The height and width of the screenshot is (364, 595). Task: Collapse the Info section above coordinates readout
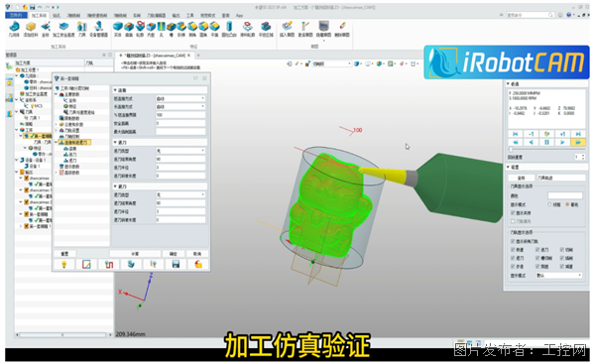pos(508,84)
